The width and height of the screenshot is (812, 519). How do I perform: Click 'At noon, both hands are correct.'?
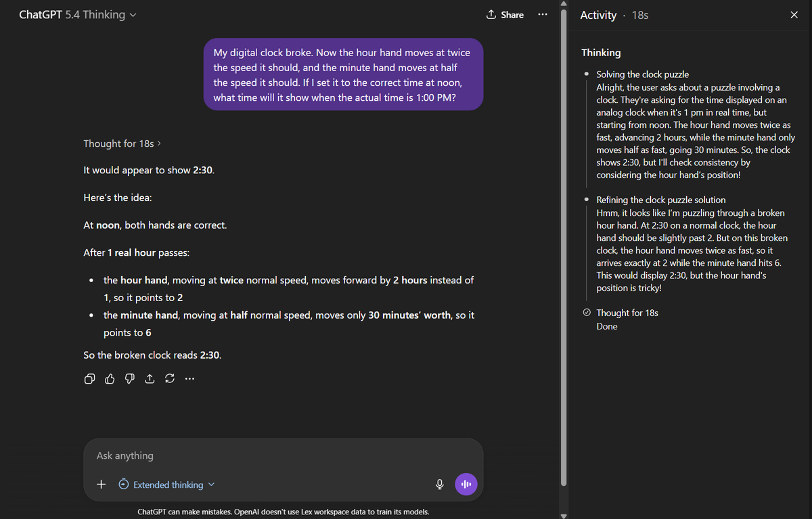click(155, 225)
